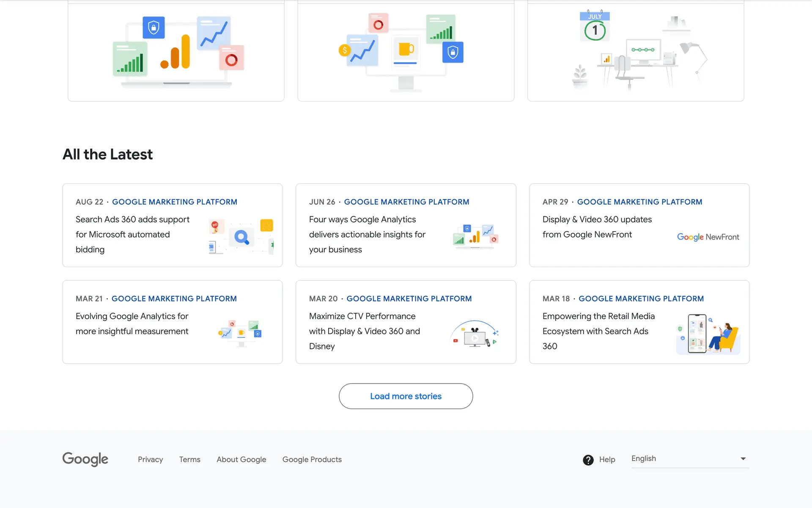Open the Privacy footer link
This screenshot has width=812, height=508.
tap(150, 459)
